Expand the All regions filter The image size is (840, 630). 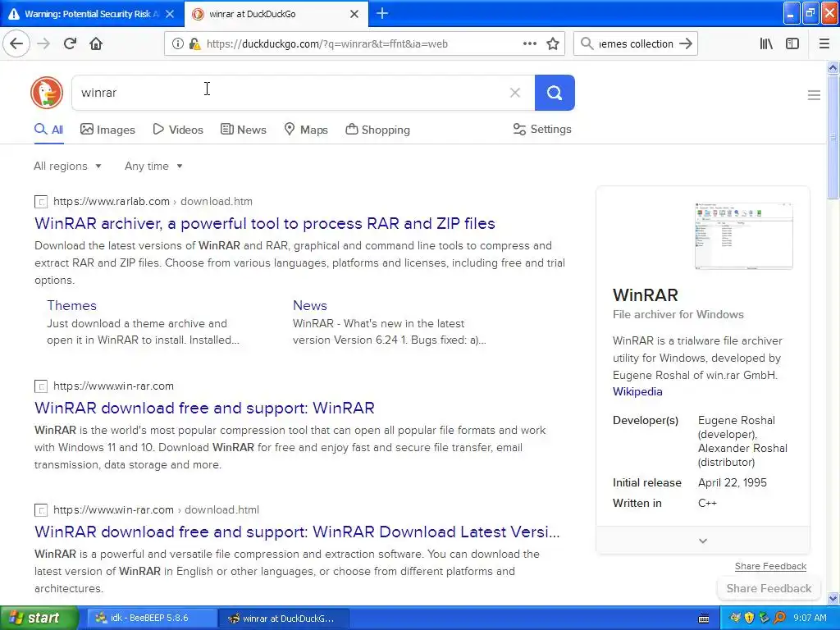[67, 166]
